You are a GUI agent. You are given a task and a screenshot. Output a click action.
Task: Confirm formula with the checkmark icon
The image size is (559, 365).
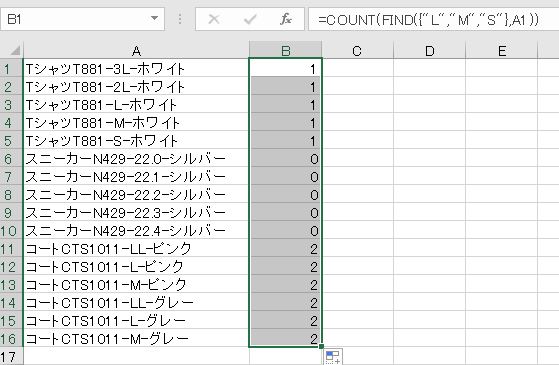(x=250, y=19)
